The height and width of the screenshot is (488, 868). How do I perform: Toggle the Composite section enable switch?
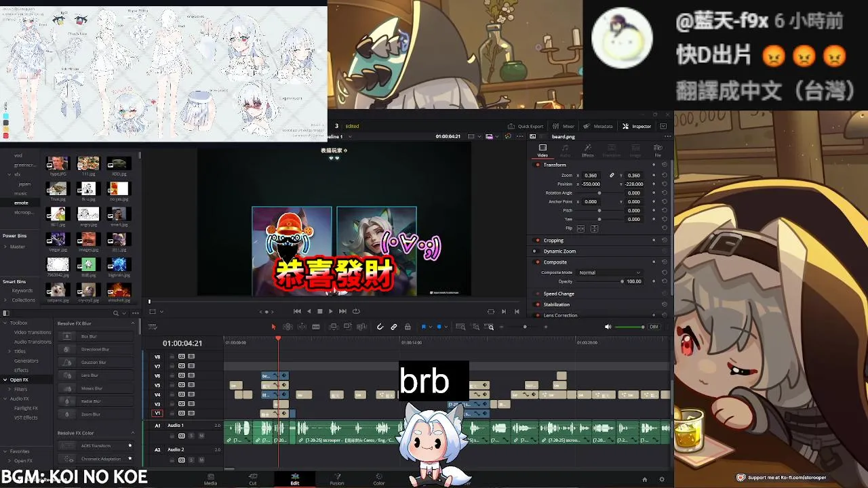[538, 262]
